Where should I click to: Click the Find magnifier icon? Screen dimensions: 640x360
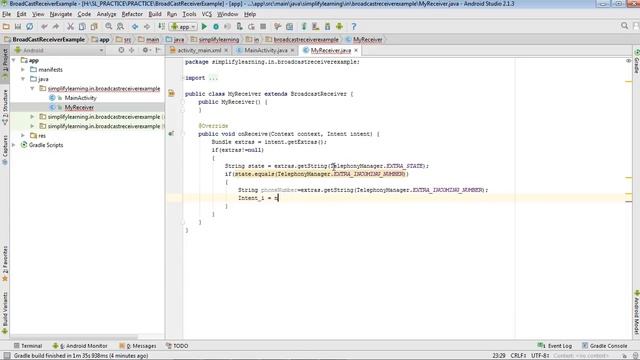coord(109,27)
